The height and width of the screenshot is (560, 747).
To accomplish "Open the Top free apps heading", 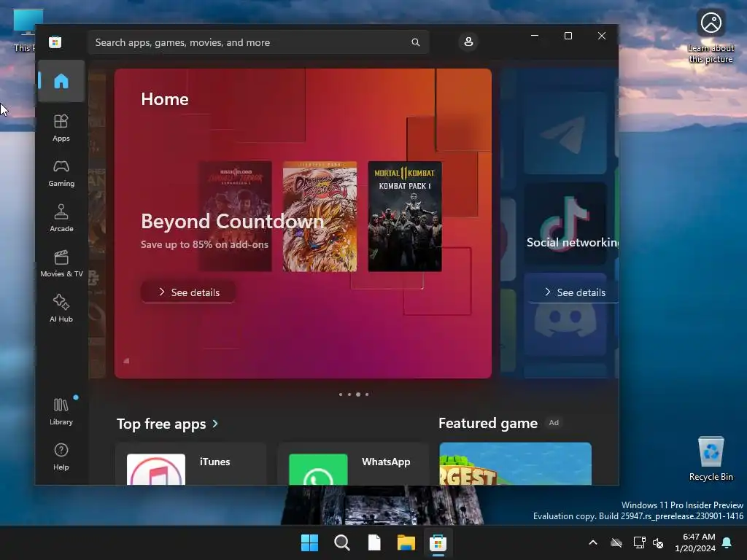I will click(x=161, y=424).
